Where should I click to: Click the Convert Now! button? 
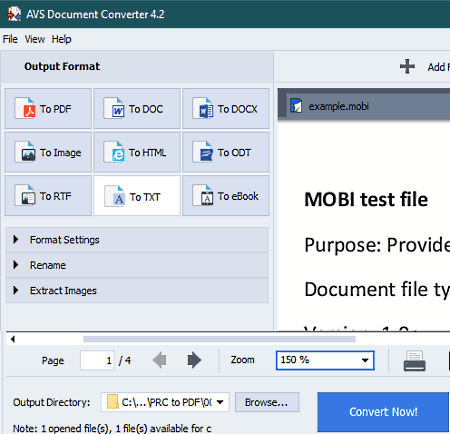click(383, 412)
